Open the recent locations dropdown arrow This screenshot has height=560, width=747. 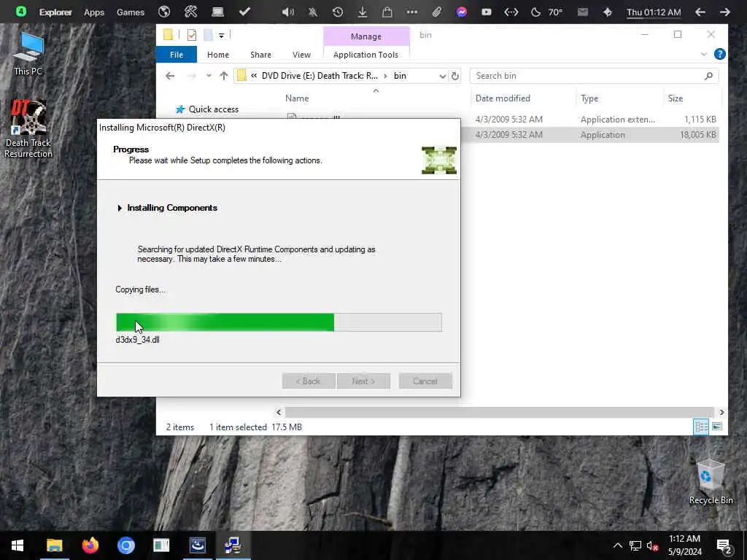click(x=209, y=76)
